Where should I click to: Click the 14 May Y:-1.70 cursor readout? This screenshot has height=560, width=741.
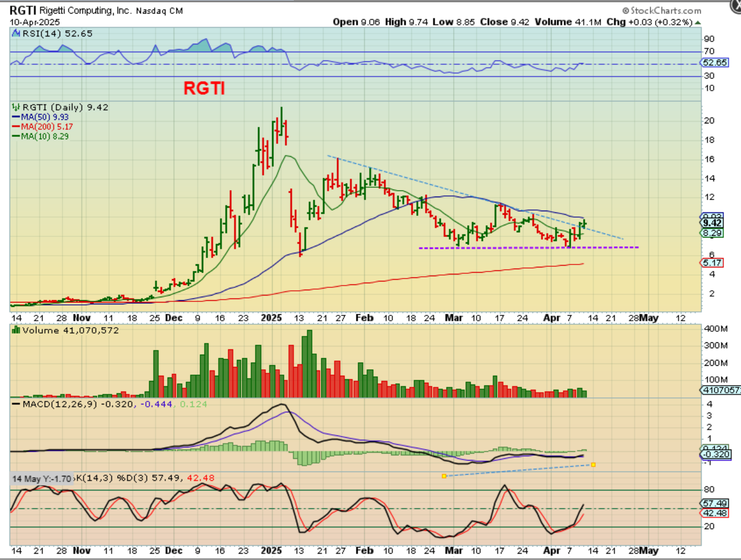[42, 479]
